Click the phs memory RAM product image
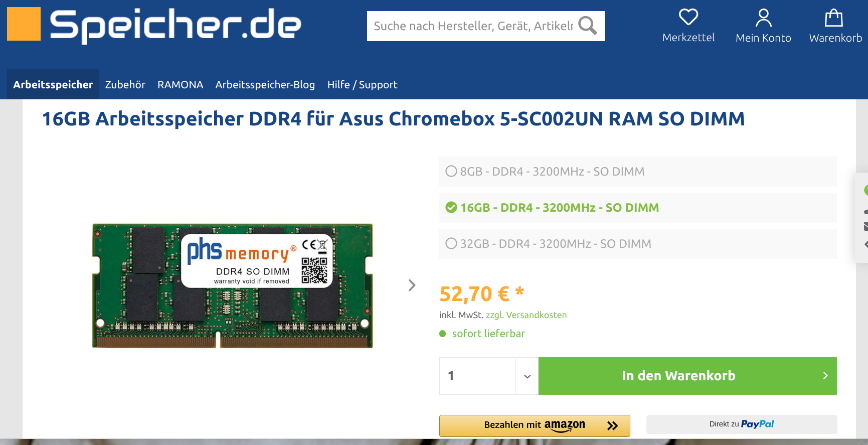 pyautogui.click(x=232, y=285)
